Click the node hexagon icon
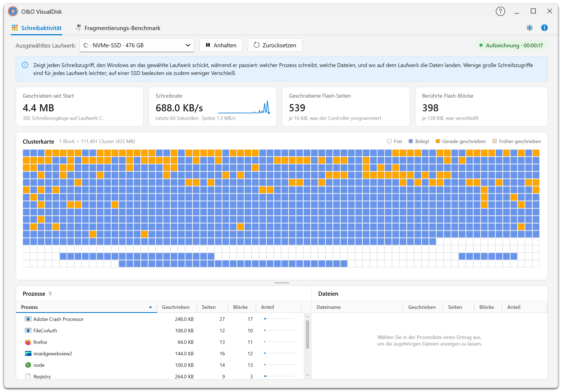This screenshot has height=392, width=562. click(28, 365)
